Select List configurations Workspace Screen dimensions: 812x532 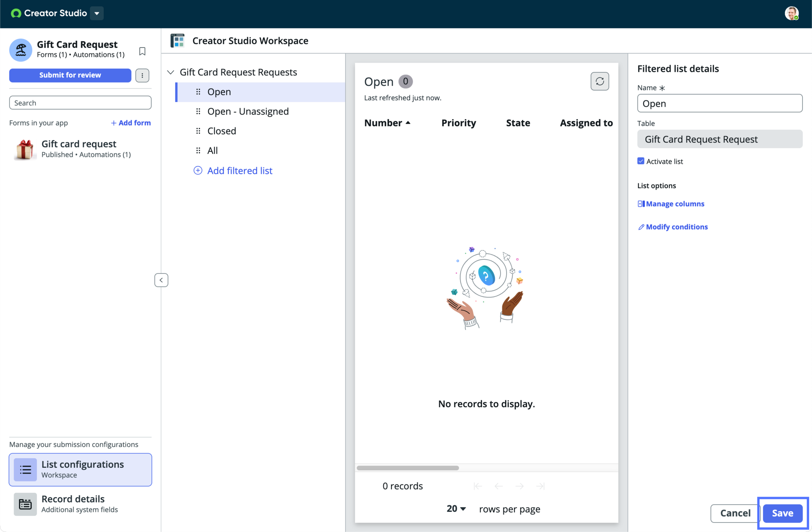click(x=80, y=469)
